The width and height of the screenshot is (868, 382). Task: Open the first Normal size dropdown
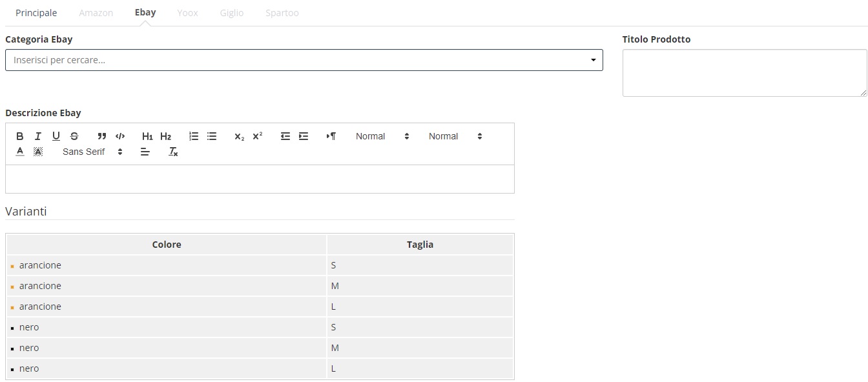(x=382, y=136)
